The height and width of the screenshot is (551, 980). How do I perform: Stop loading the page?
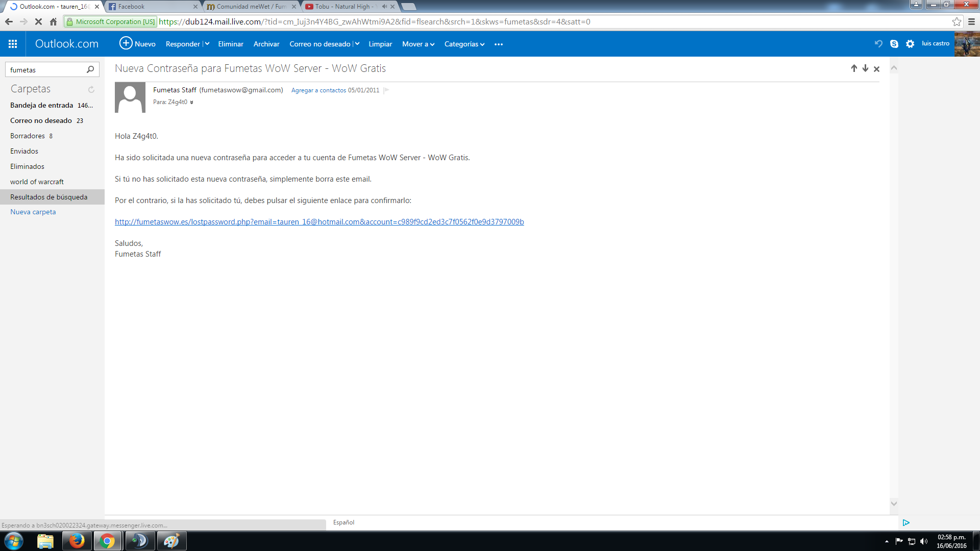(x=38, y=21)
